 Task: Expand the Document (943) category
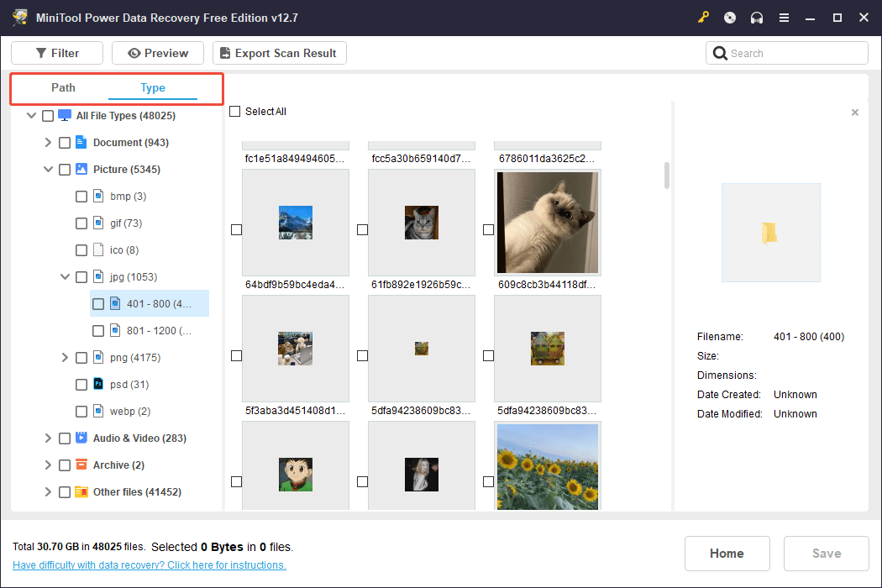point(48,142)
